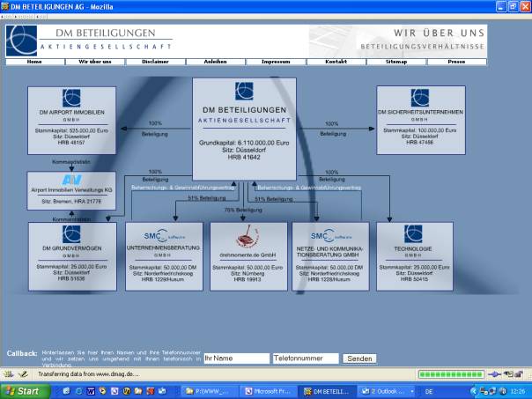Click the DM Beteiligungen header logo
This screenshot has width=532, height=399.
point(21,41)
